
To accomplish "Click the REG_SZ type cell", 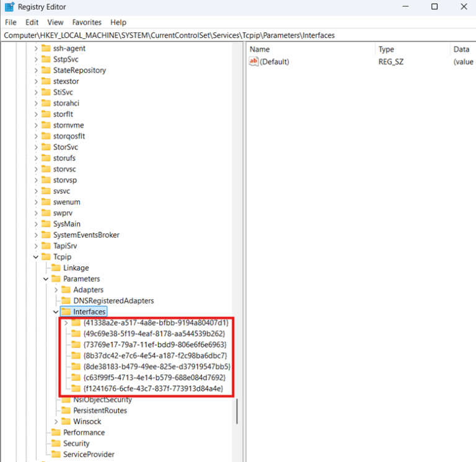I will [391, 62].
